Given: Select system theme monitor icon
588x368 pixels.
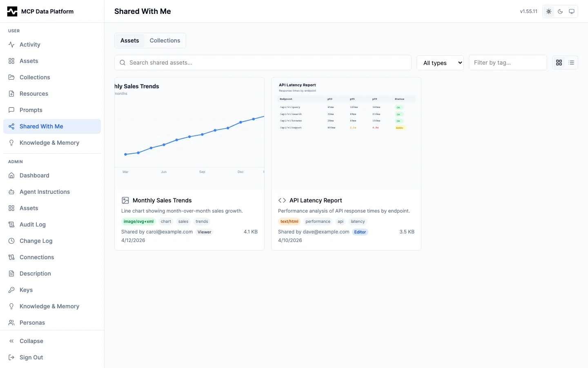Looking at the screenshot, I should click(572, 11).
